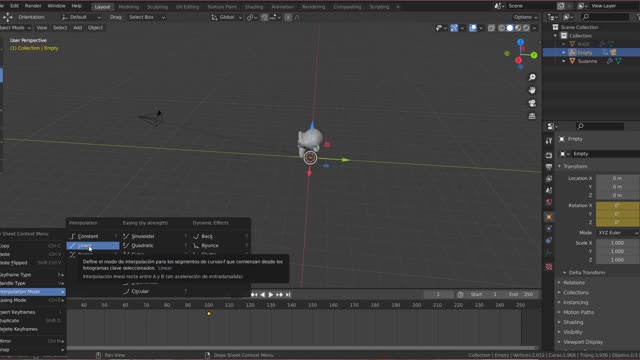Click the constraint icon on Empty outliner row

tap(605, 52)
